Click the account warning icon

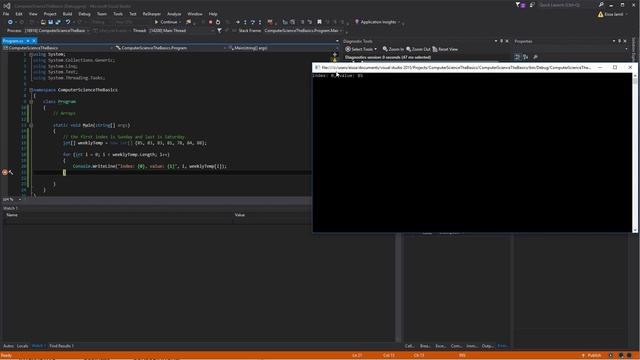600,14
